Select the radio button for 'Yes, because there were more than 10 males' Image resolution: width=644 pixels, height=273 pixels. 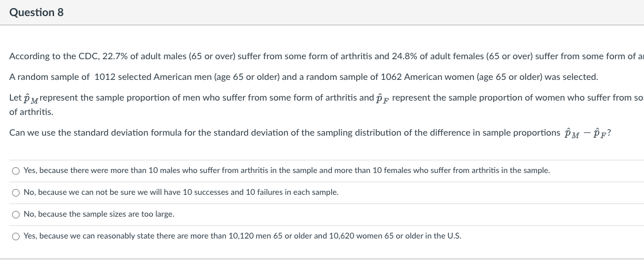(16, 171)
